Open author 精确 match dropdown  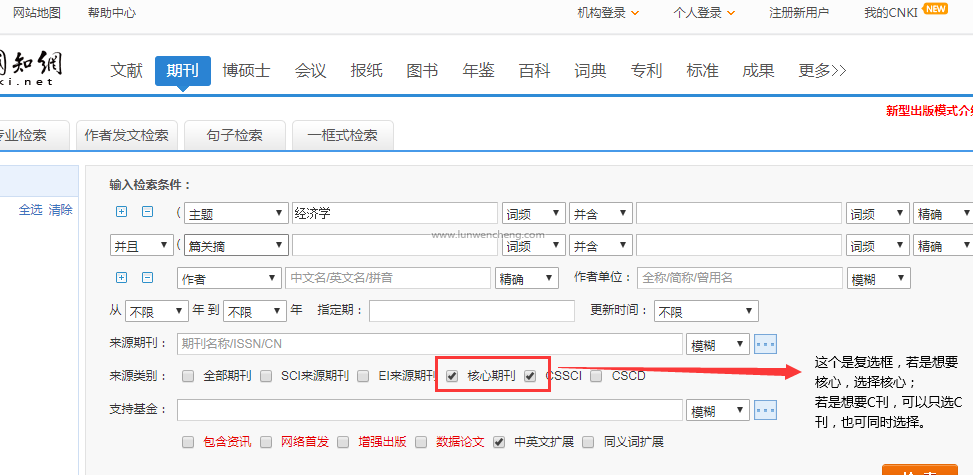click(x=527, y=278)
